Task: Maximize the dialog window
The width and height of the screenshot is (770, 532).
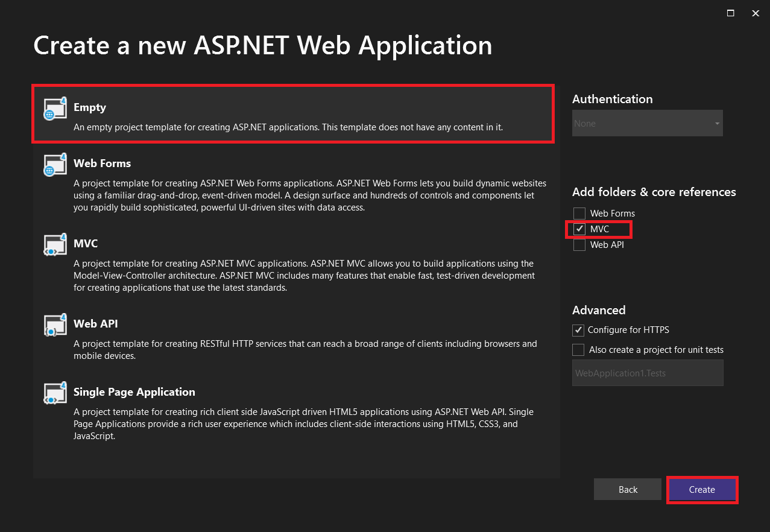Action: click(x=730, y=13)
